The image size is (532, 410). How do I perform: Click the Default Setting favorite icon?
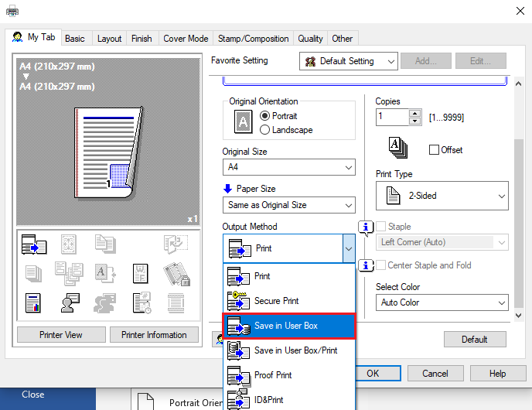point(310,61)
